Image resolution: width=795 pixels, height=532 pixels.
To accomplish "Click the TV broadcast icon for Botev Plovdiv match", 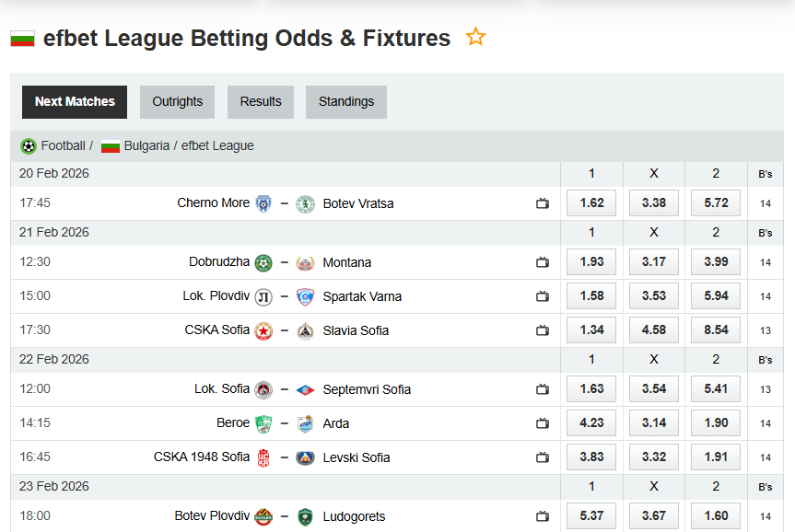I will 543,516.
